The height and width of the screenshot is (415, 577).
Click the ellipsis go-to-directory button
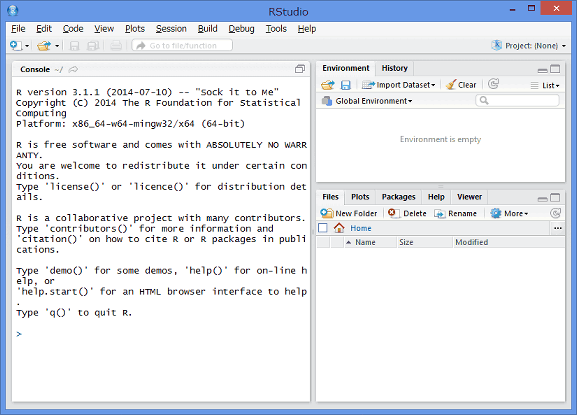558,228
